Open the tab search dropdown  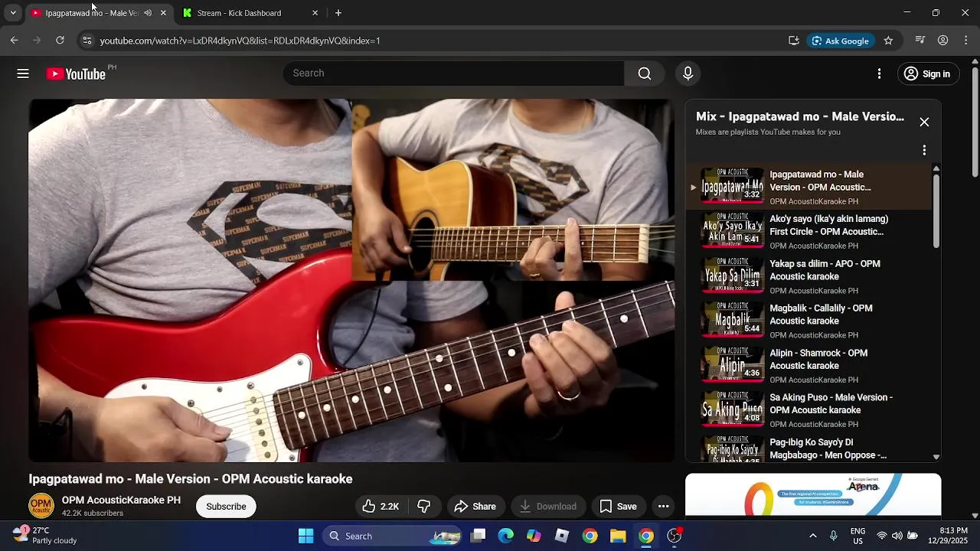(13, 13)
